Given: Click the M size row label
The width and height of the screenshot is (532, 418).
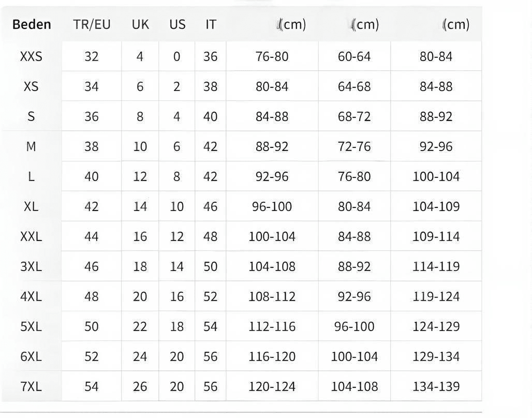Looking at the screenshot, I should [31, 146].
